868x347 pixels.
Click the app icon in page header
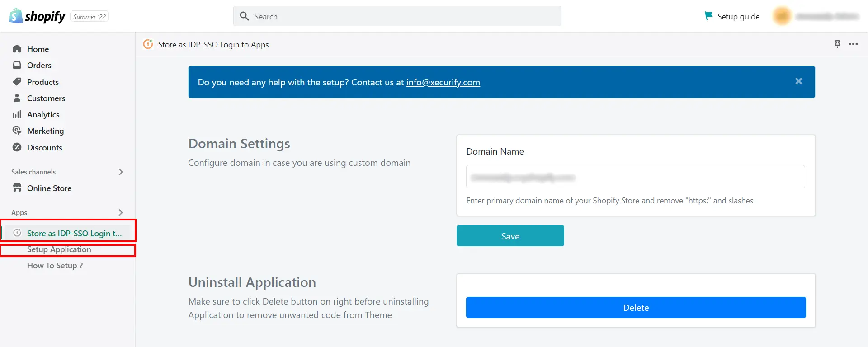tap(148, 44)
